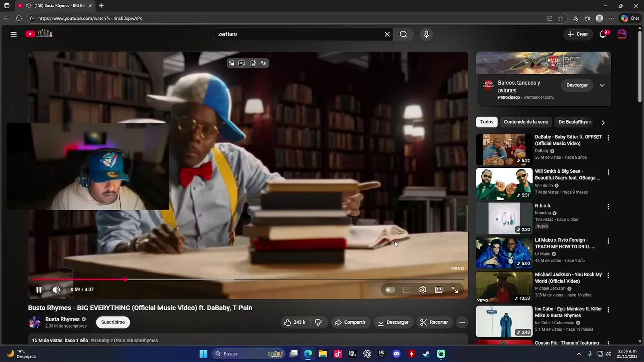Open the Crear menu
Viewport: 644px width, 362px height.
(578, 34)
